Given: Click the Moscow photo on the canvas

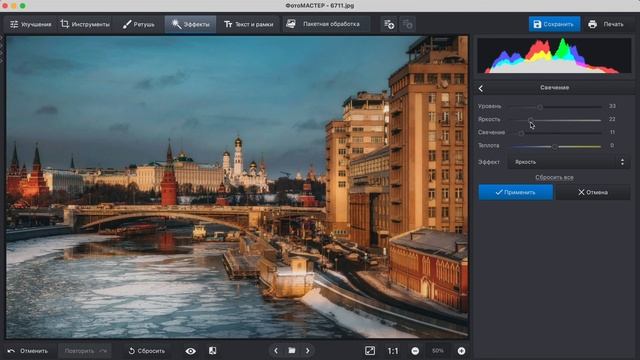Looking at the screenshot, I should tap(237, 187).
